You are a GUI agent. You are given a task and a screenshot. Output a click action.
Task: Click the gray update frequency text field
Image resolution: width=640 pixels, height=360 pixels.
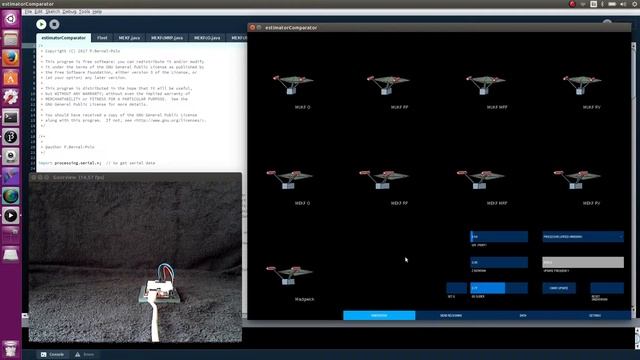(583, 262)
